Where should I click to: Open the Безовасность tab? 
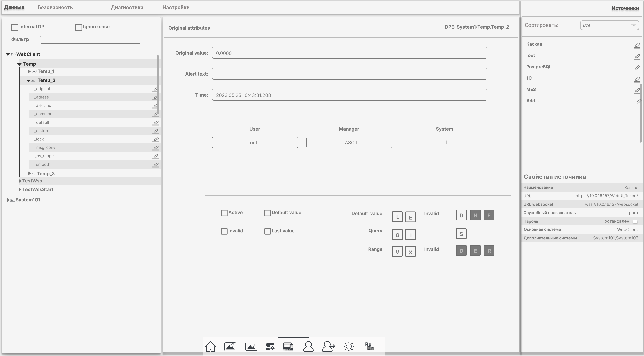coord(55,7)
